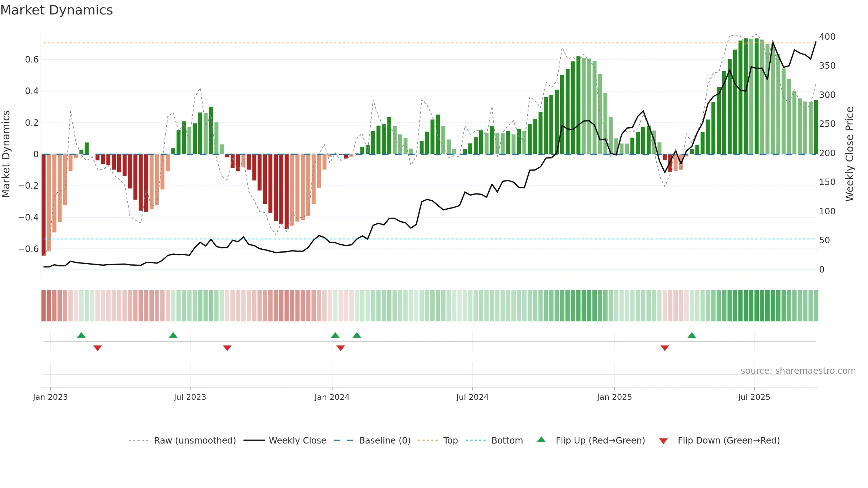Select the flip-down marker after Jul 2023

[227, 348]
